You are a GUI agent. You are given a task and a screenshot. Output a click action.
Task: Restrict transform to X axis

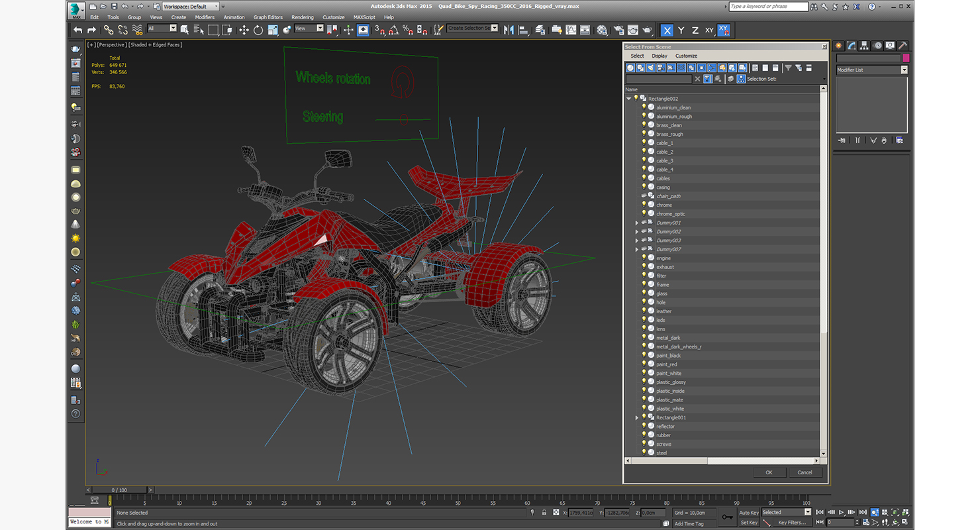click(667, 30)
